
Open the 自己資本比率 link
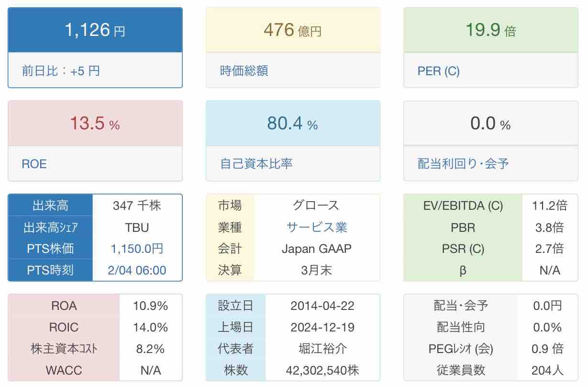click(x=256, y=164)
